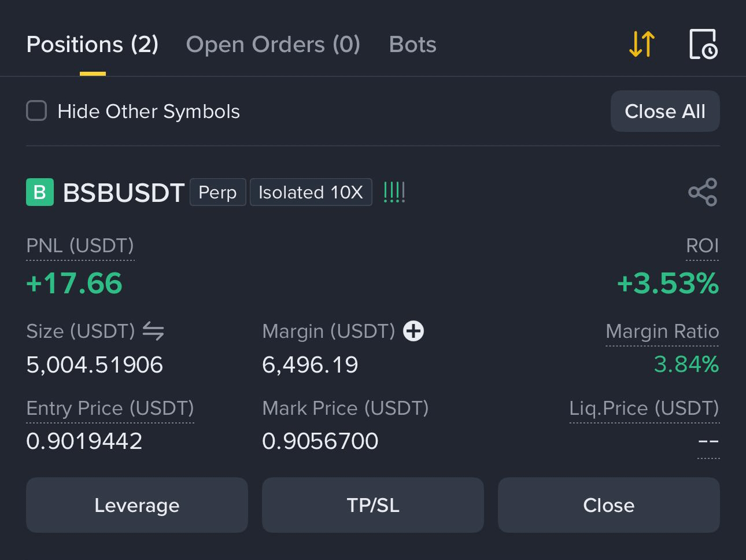Tap the Margin Ratio label
This screenshot has width=746, height=560.
pyautogui.click(x=662, y=331)
